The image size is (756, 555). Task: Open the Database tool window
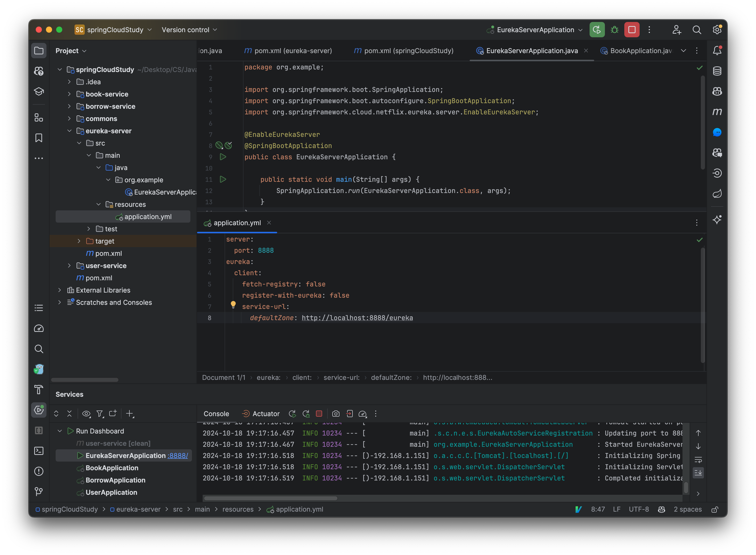tap(717, 71)
